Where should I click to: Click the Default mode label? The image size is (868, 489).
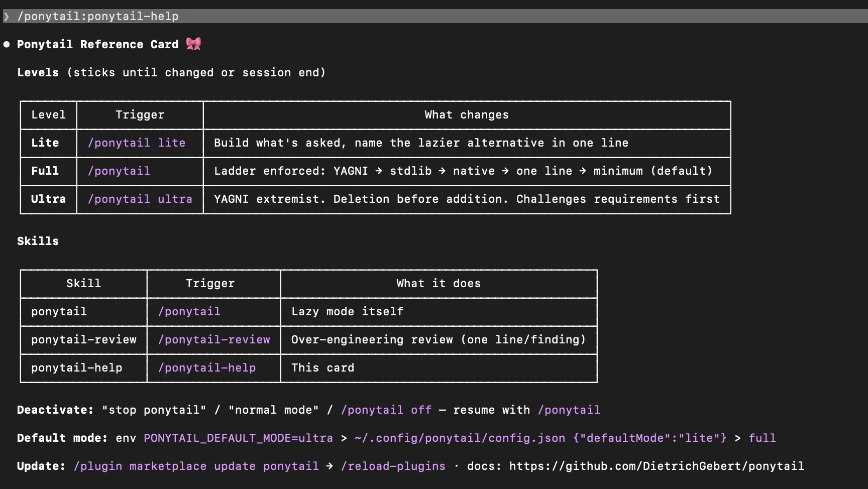[62, 438]
